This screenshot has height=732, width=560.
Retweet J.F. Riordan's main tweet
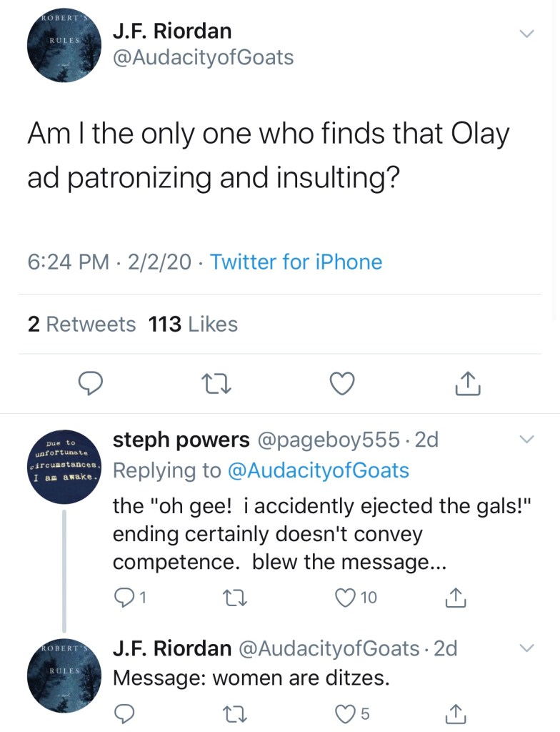[216, 385]
